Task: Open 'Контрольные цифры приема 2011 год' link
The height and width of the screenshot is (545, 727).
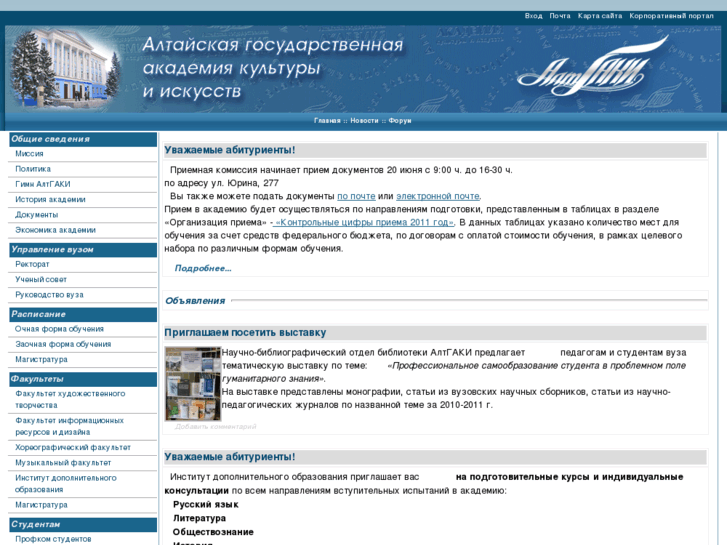Action: tap(364, 222)
